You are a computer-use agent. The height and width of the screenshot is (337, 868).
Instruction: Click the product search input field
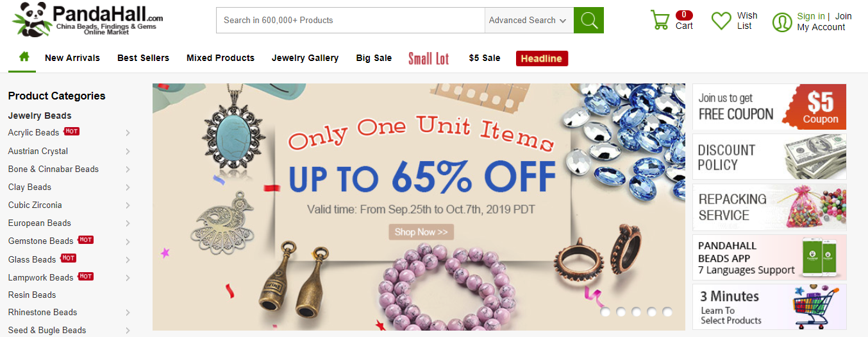tap(351, 20)
